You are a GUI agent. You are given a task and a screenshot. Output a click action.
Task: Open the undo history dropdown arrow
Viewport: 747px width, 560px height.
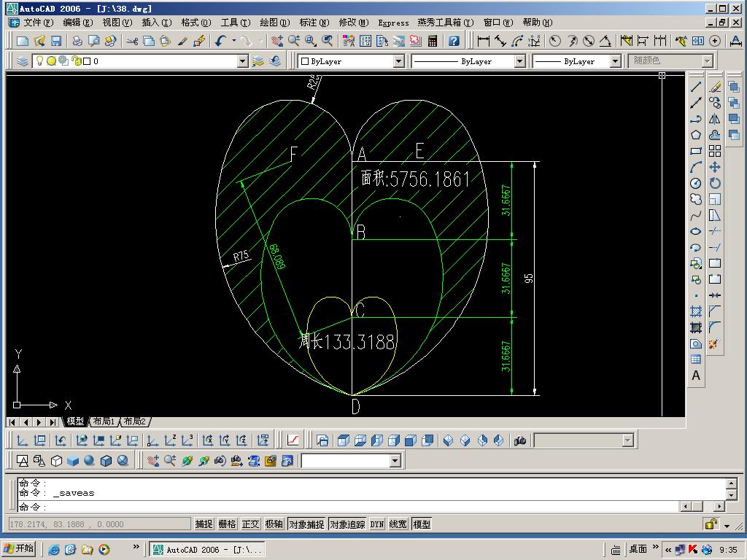click(234, 41)
